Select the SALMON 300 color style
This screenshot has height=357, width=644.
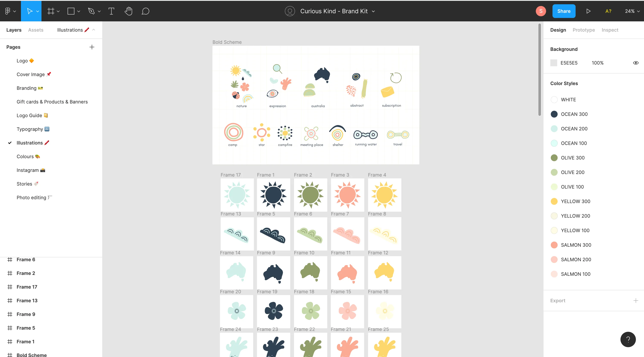[571, 245]
